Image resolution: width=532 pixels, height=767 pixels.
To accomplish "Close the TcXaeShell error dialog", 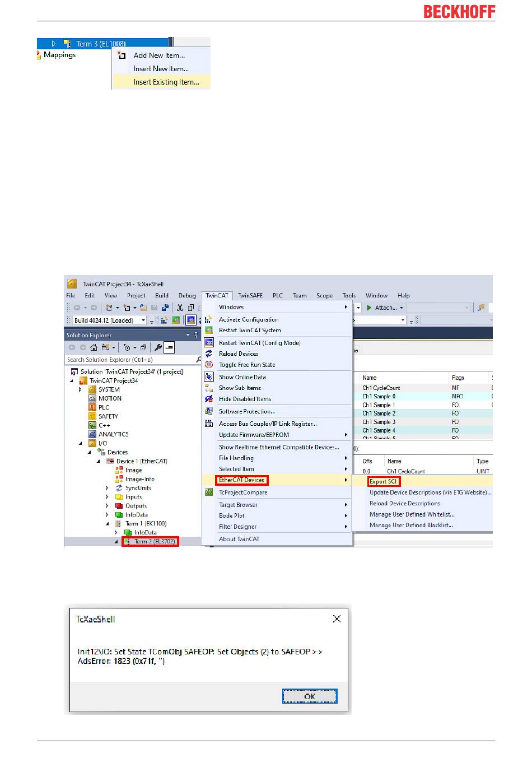I will [337, 619].
